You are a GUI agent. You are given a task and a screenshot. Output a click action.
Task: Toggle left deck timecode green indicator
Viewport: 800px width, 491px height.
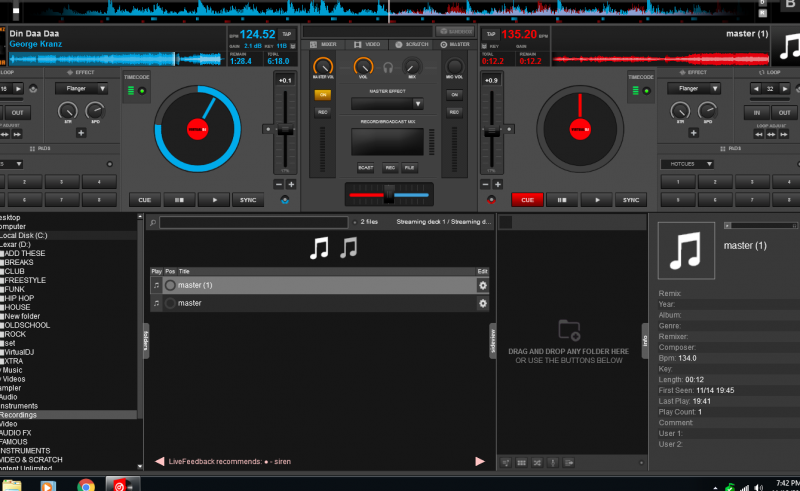(142, 91)
